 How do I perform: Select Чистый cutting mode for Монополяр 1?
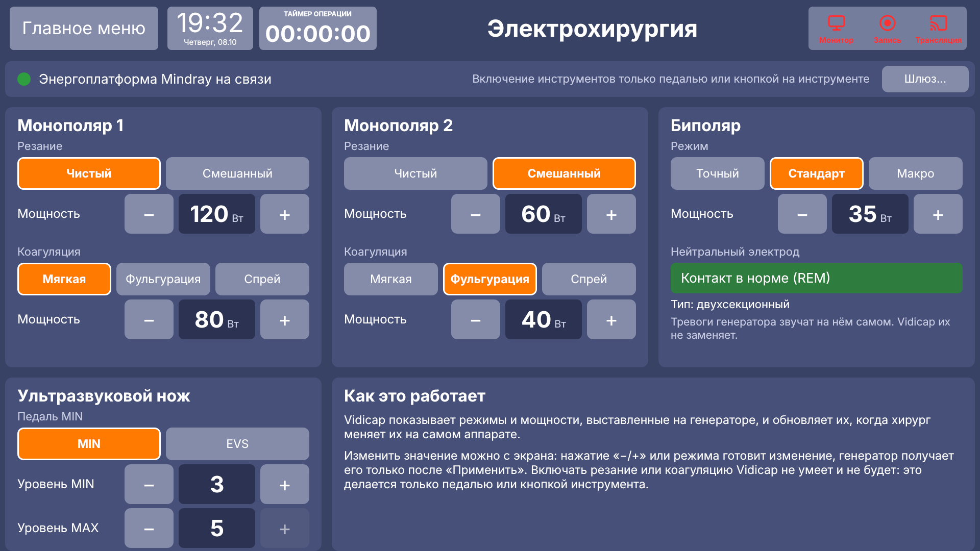coord(89,173)
